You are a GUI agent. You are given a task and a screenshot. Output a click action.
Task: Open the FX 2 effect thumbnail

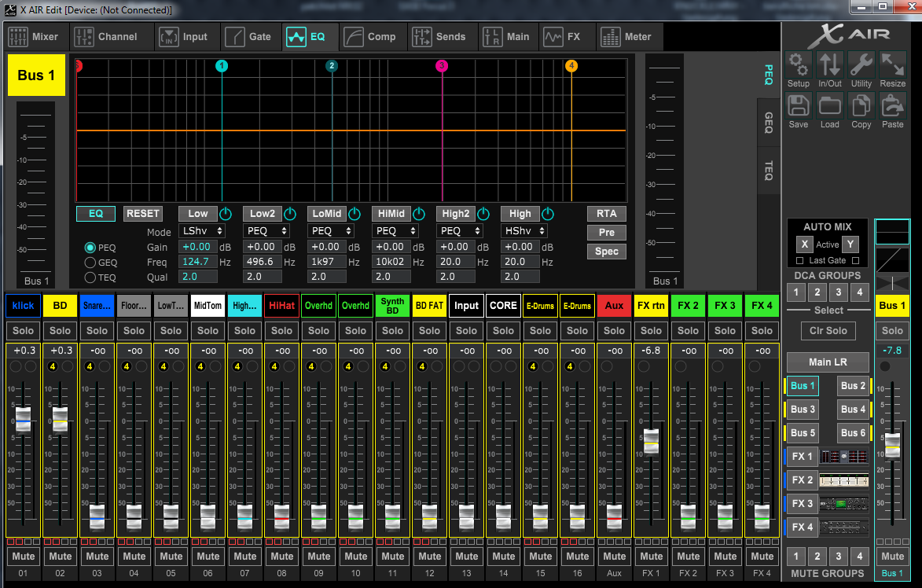click(844, 480)
